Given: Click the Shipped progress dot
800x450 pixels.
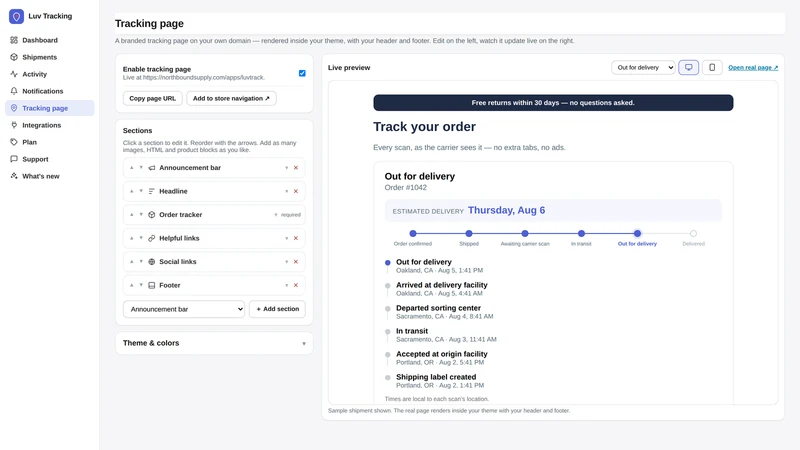Looking at the screenshot, I should pyautogui.click(x=469, y=234).
